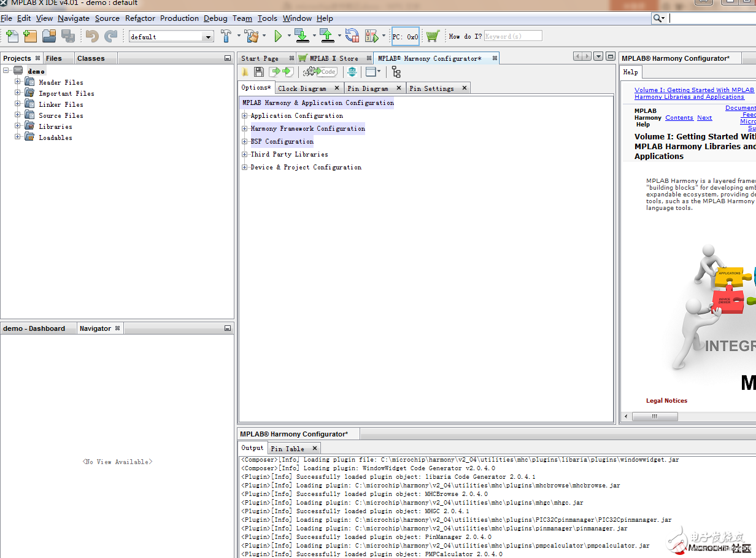Expand Device & Project Configuration node
This screenshot has width=756, height=558.
(245, 167)
